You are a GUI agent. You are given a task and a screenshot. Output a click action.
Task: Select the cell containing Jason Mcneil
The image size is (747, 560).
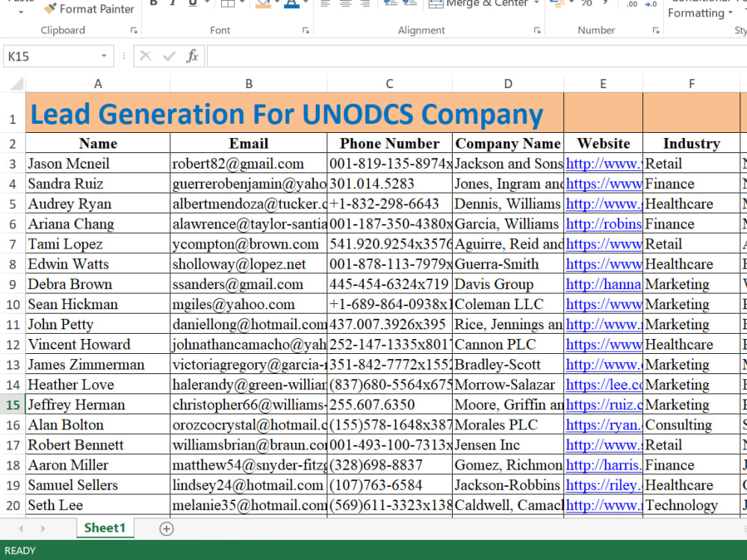(98, 164)
